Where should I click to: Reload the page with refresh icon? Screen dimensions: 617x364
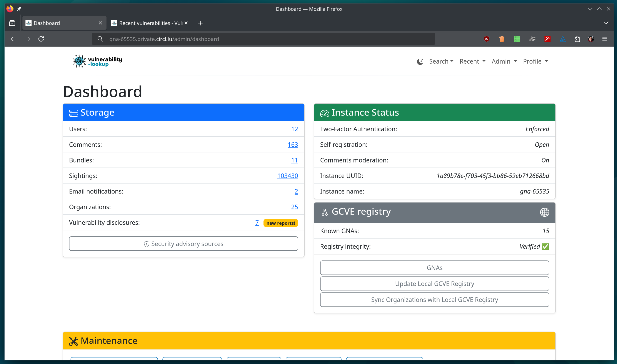(41, 39)
